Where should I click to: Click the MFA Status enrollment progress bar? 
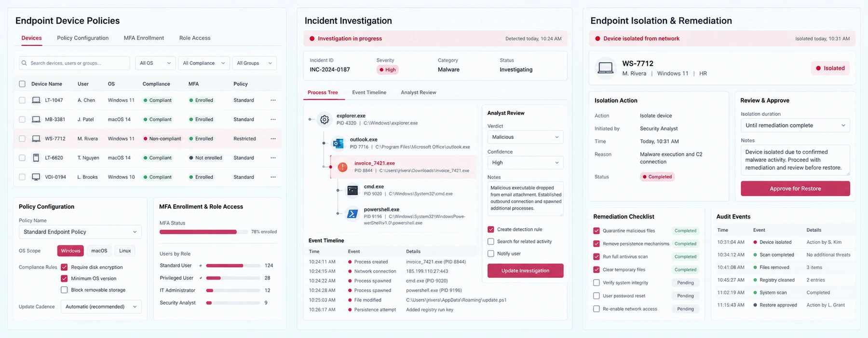[203, 232]
